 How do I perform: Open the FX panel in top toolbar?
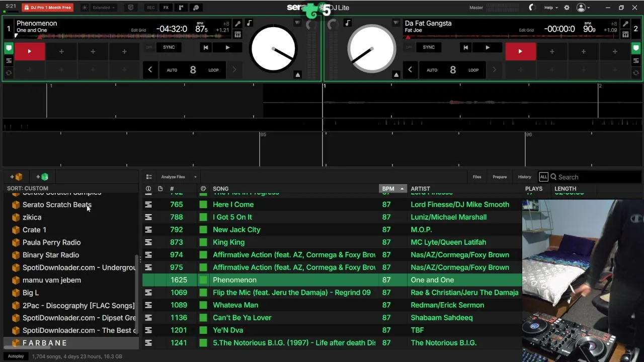click(166, 8)
